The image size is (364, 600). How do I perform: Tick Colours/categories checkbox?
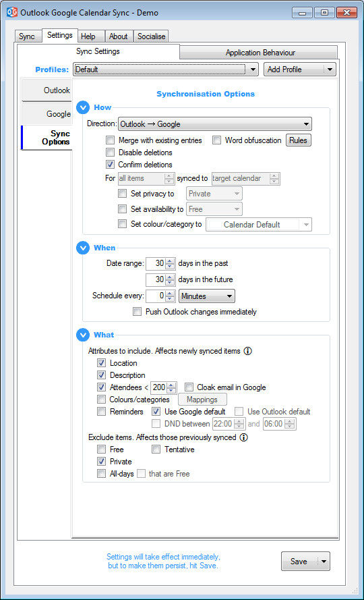(x=101, y=400)
